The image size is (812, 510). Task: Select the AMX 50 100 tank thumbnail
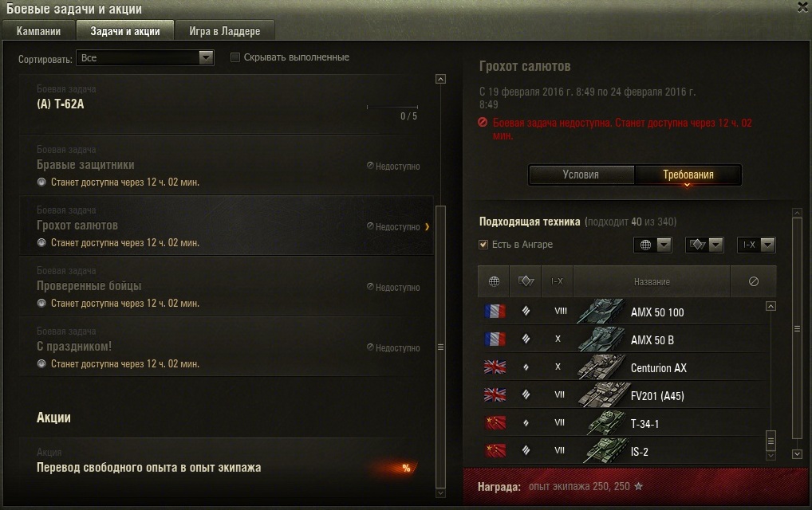pyautogui.click(x=601, y=312)
